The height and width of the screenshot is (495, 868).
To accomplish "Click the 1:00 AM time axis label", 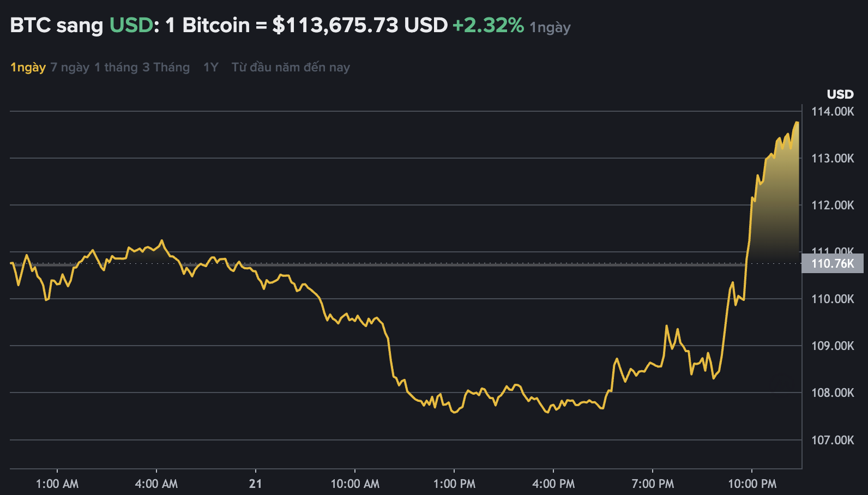I will [57, 484].
